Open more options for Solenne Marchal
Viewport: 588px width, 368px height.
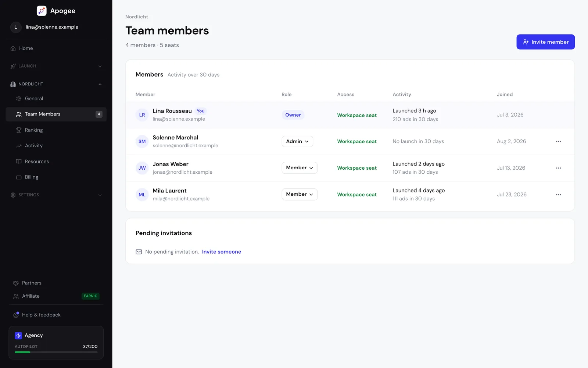tap(559, 142)
